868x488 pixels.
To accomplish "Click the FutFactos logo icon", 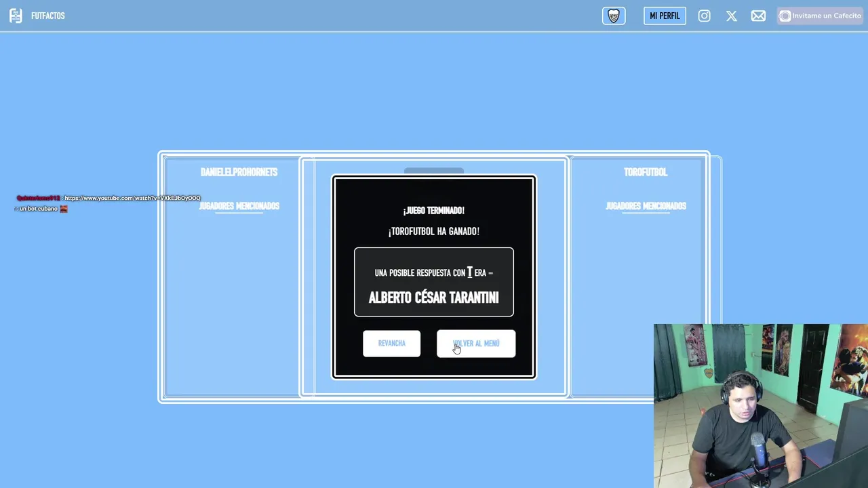I will (16, 16).
